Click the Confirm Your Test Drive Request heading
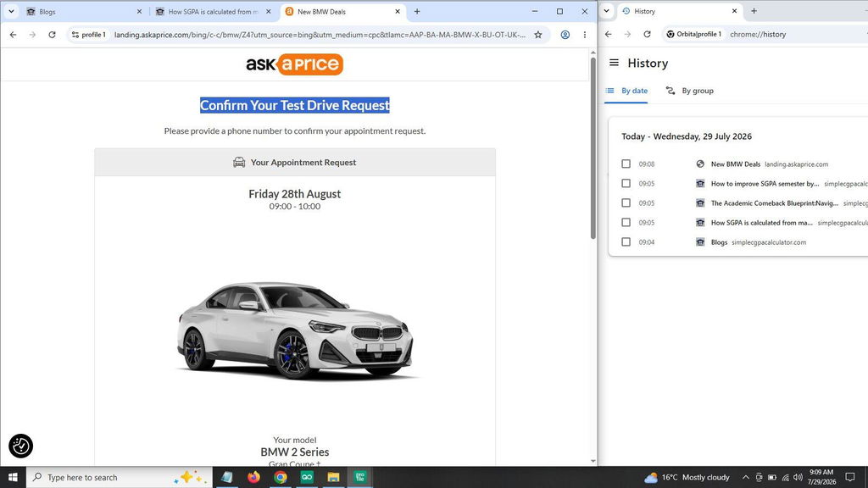The width and height of the screenshot is (868, 488). pos(294,105)
